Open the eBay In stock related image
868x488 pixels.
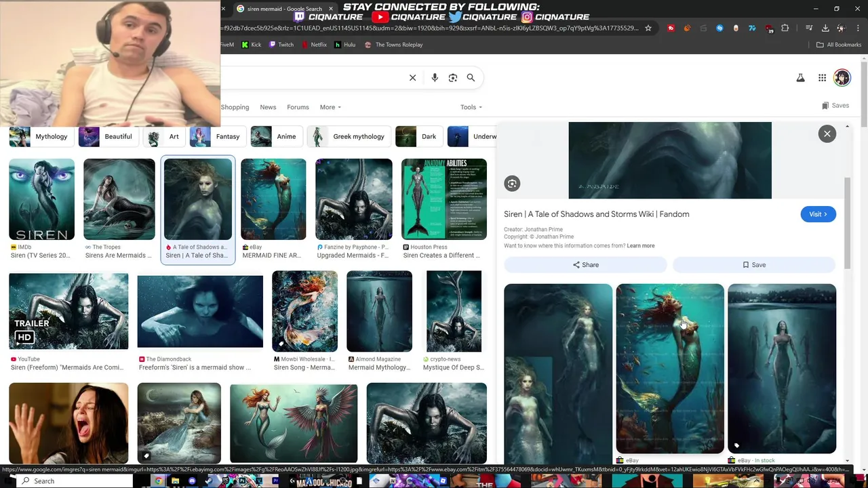coord(782,369)
